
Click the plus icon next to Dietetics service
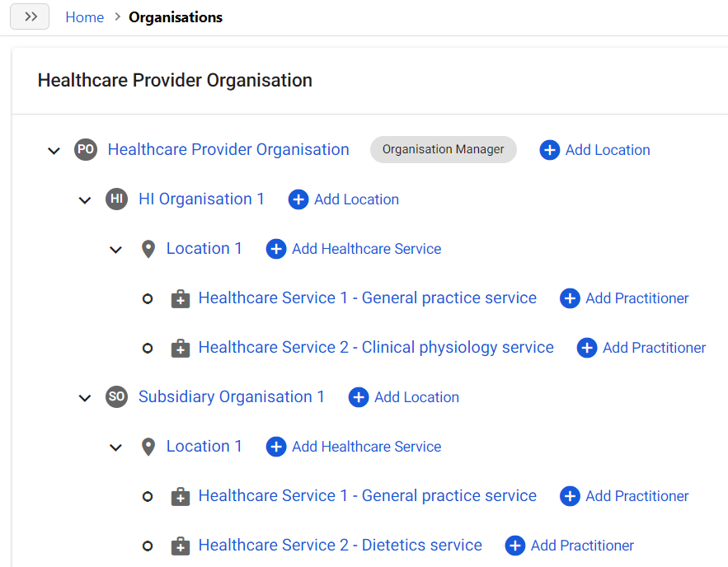515,546
